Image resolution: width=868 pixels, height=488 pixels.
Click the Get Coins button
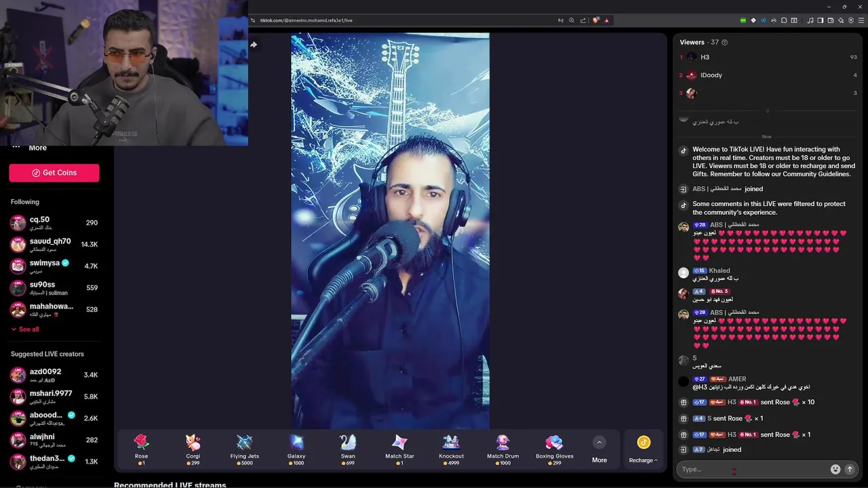[54, 173]
